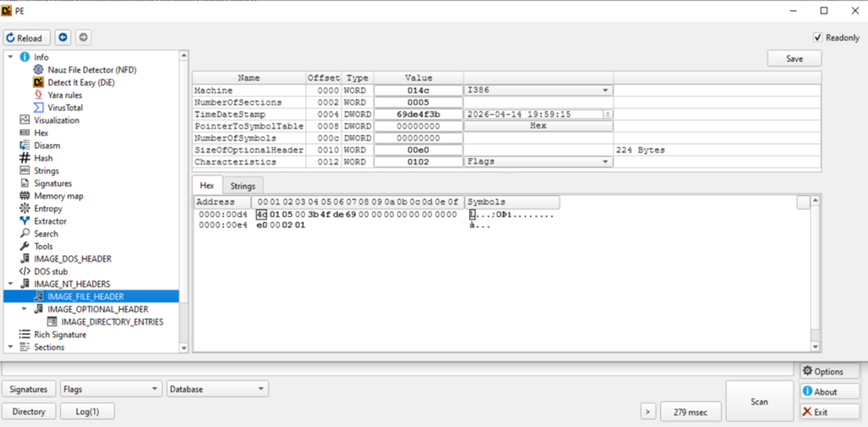Open Options with the gear icon

click(x=830, y=371)
